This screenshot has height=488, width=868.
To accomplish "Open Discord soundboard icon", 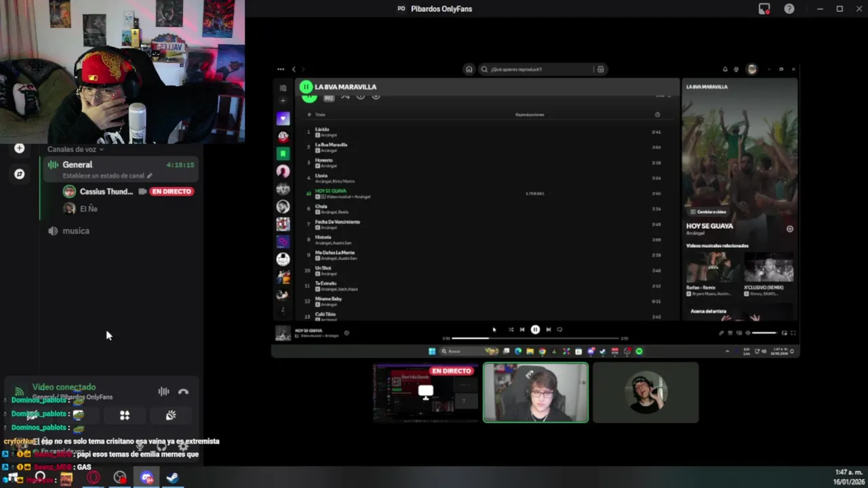I will click(171, 415).
